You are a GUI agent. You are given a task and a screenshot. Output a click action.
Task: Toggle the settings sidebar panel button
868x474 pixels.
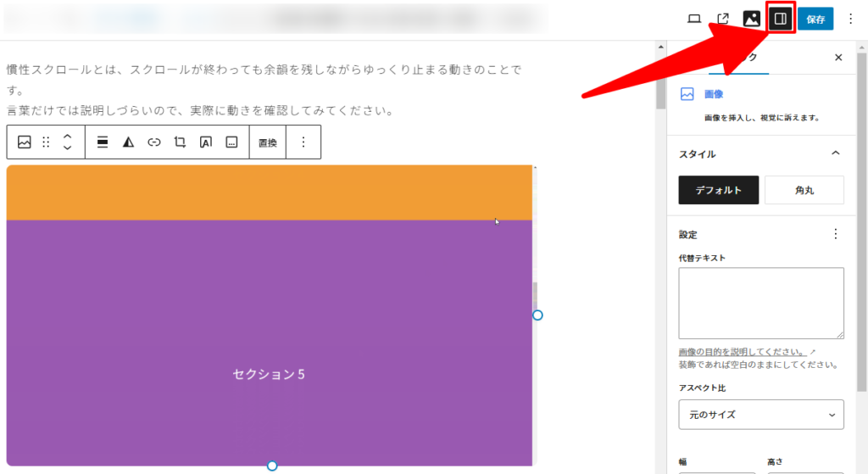781,18
